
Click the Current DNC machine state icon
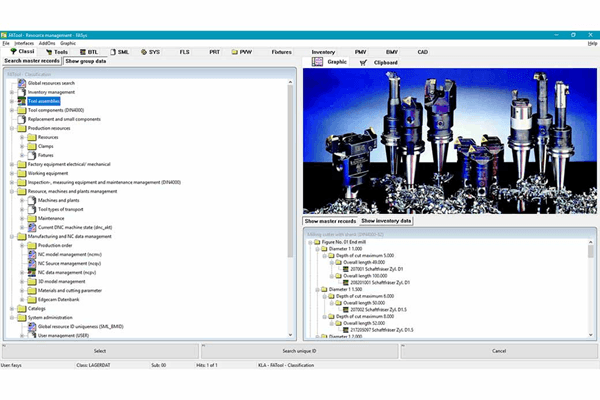[x=32, y=227]
